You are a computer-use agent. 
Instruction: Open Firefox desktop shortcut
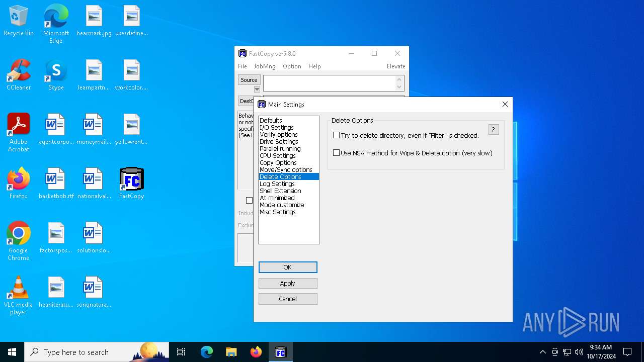[19, 184]
